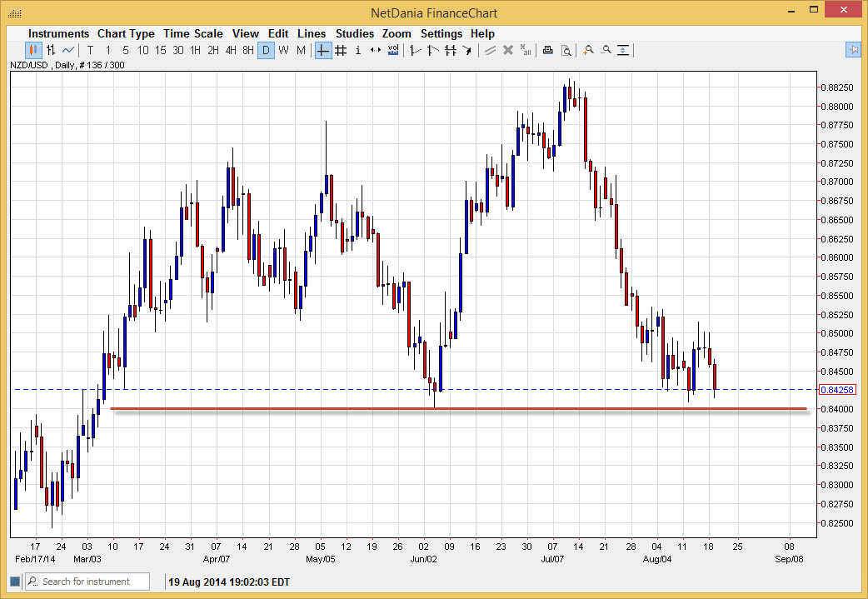This screenshot has height=599, width=868.
Task: Switch to the line chart icon
Action: coord(68,51)
